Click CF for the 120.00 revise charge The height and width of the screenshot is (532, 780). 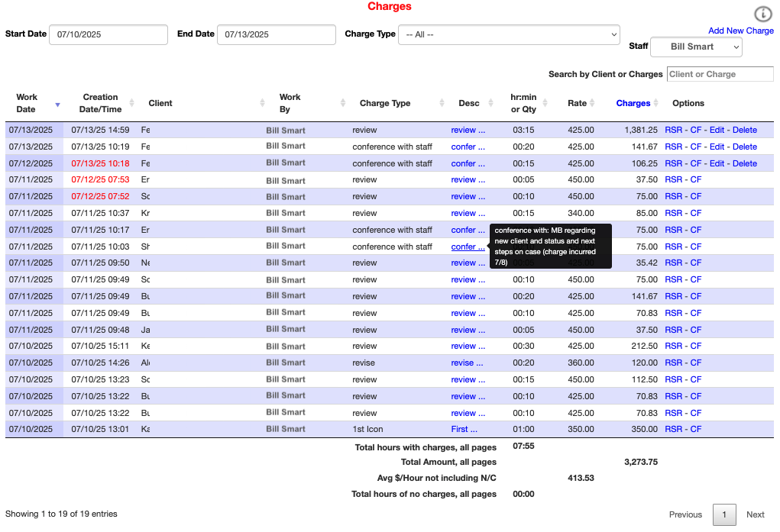[696, 363]
